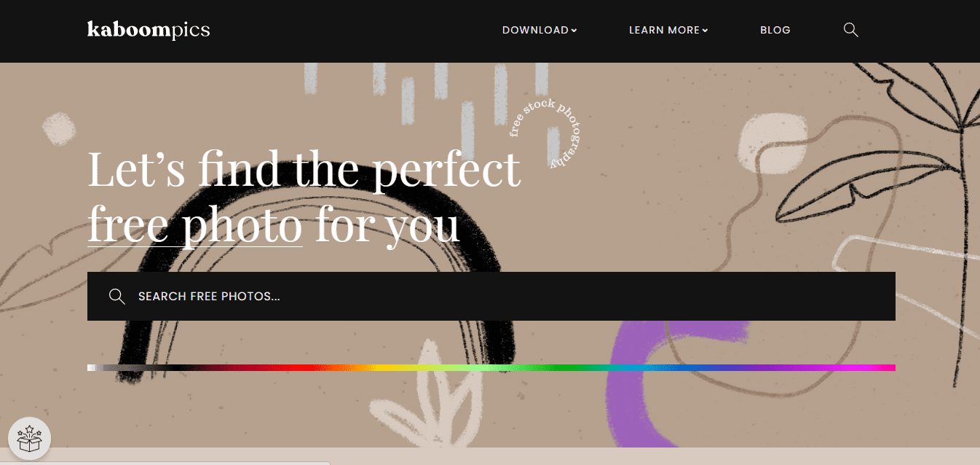
Task: Click the magnifier inside the search bar
Action: (x=116, y=296)
